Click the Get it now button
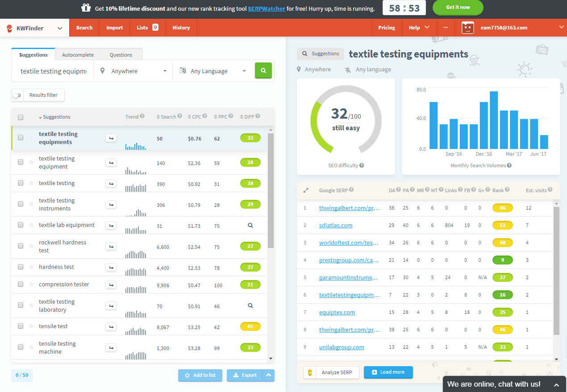The height and width of the screenshot is (392, 567). point(458,8)
